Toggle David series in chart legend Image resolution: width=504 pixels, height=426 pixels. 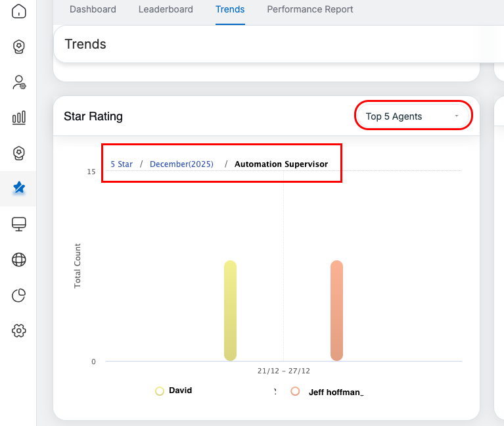174,390
